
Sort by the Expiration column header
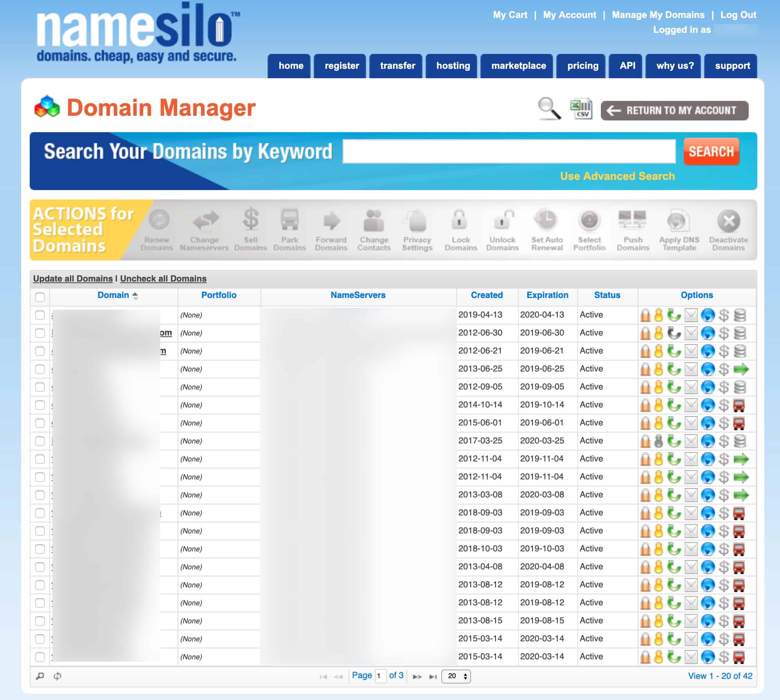pos(547,295)
